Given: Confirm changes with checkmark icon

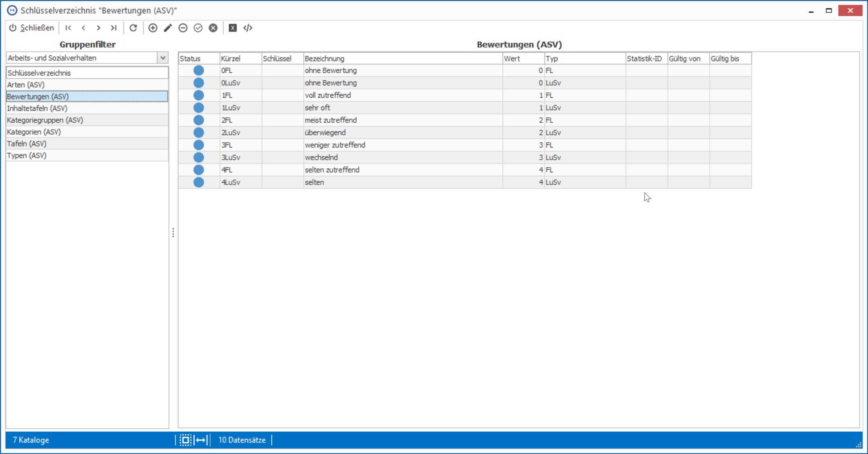Looking at the screenshot, I should [x=198, y=28].
